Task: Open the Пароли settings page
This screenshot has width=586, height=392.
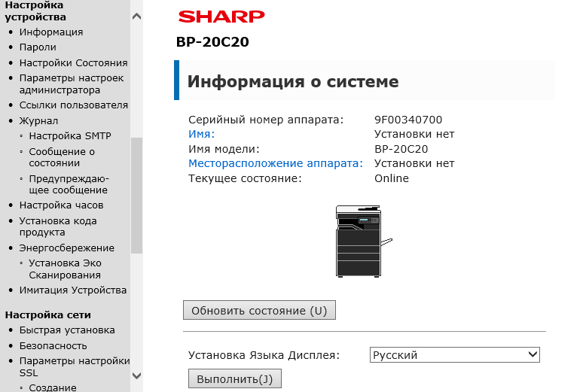Action: click(38, 47)
